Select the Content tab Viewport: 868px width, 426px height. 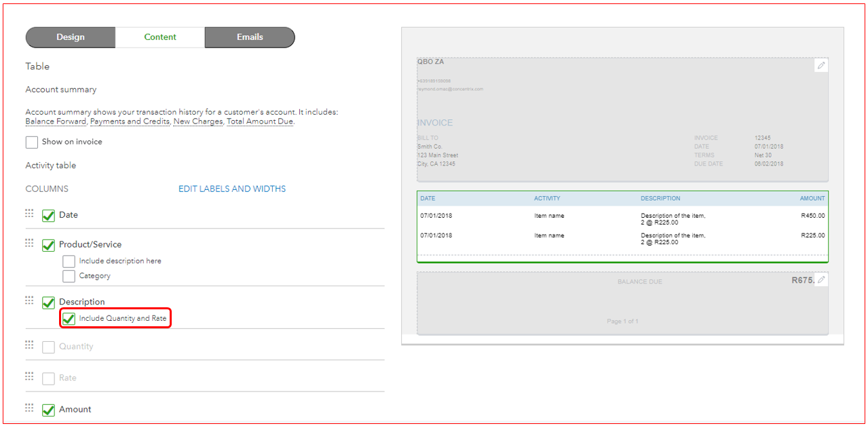pos(160,37)
